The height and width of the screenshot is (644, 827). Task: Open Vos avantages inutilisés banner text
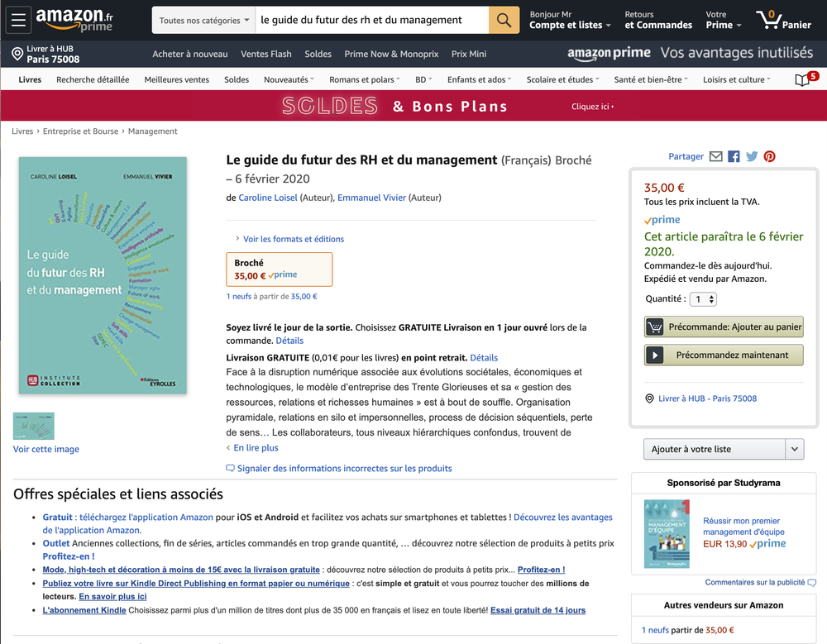(x=737, y=53)
